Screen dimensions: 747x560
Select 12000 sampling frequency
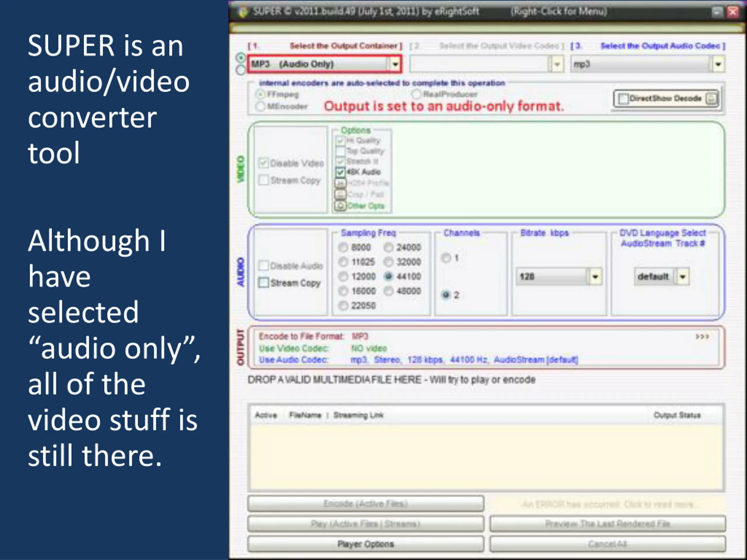[x=343, y=276]
